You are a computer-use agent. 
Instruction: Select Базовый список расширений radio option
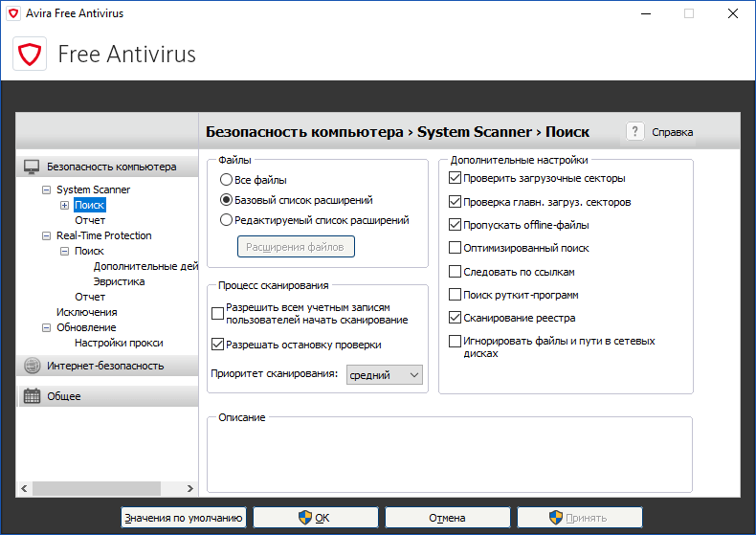tap(226, 199)
